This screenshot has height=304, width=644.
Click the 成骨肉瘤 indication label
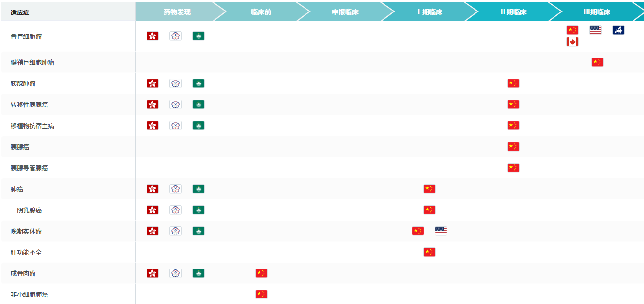23,274
